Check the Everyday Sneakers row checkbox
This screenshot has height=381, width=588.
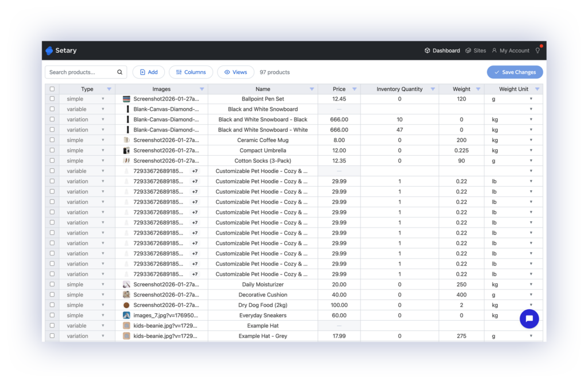click(x=52, y=315)
